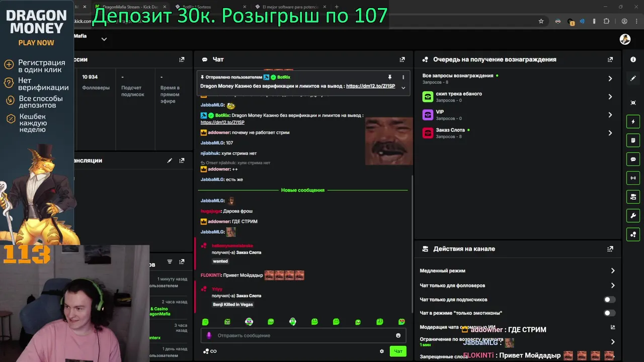Open the emoji picker in chat input
Screen dimensions: 644x362
(x=398, y=335)
